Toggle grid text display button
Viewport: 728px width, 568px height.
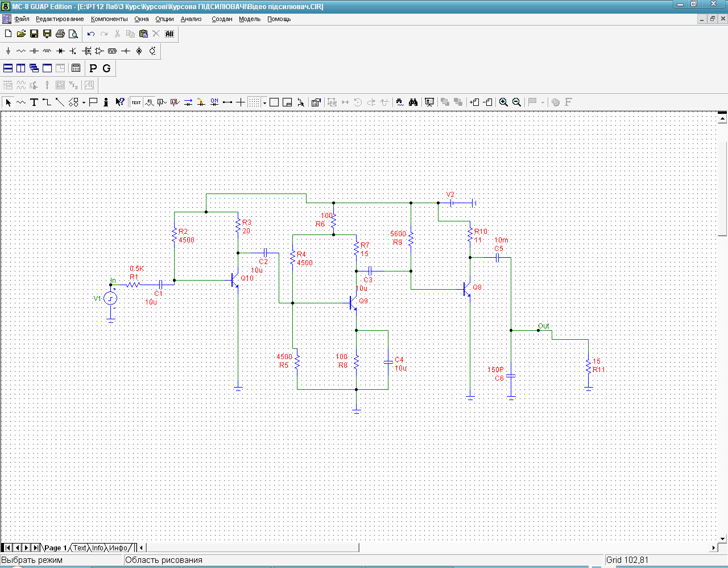[136, 102]
